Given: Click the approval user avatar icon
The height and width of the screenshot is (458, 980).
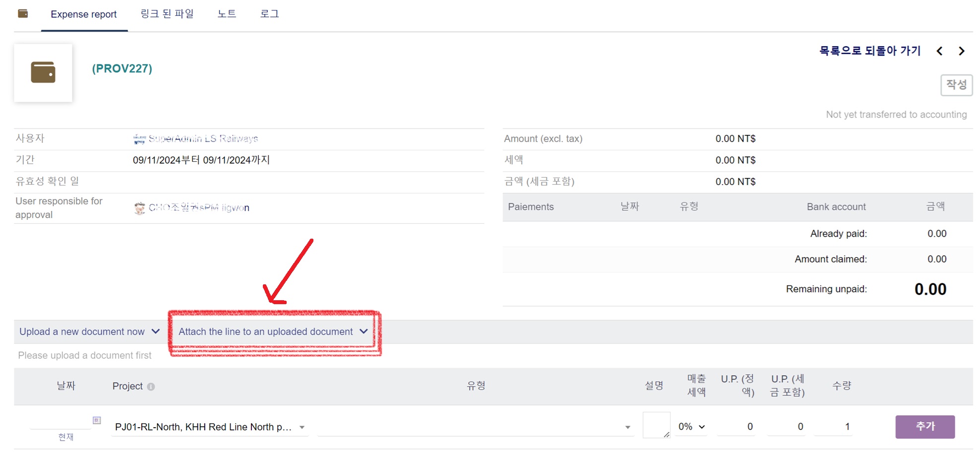Looking at the screenshot, I should point(139,208).
